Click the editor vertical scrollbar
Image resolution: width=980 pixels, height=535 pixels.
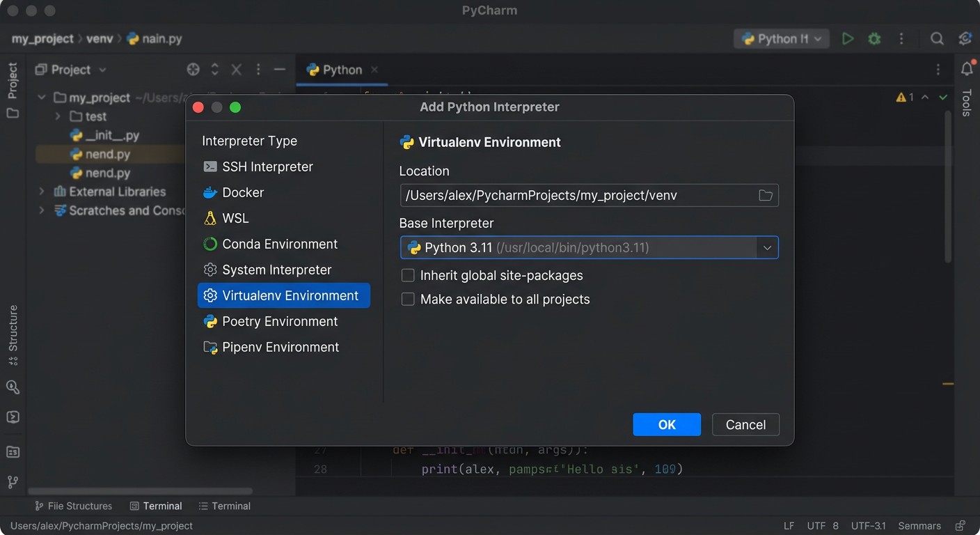click(x=948, y=187)
